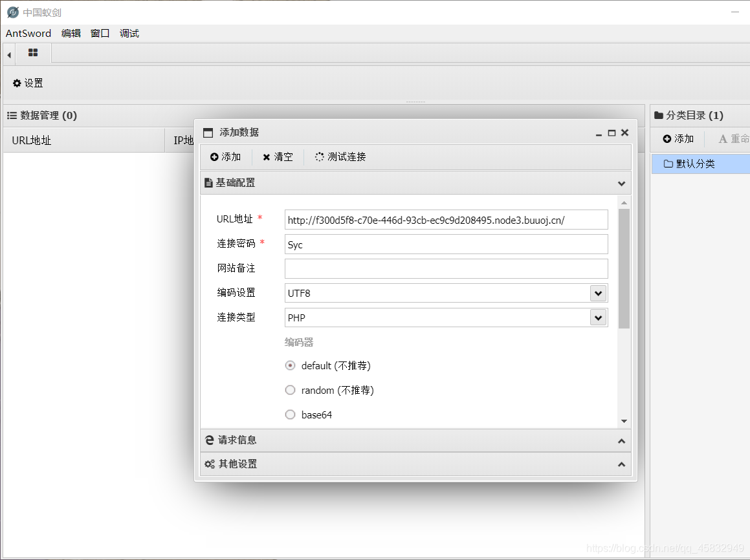
Task: Open the 编码设置 UTF8 dropdown
Action: (x=599, y=293)
